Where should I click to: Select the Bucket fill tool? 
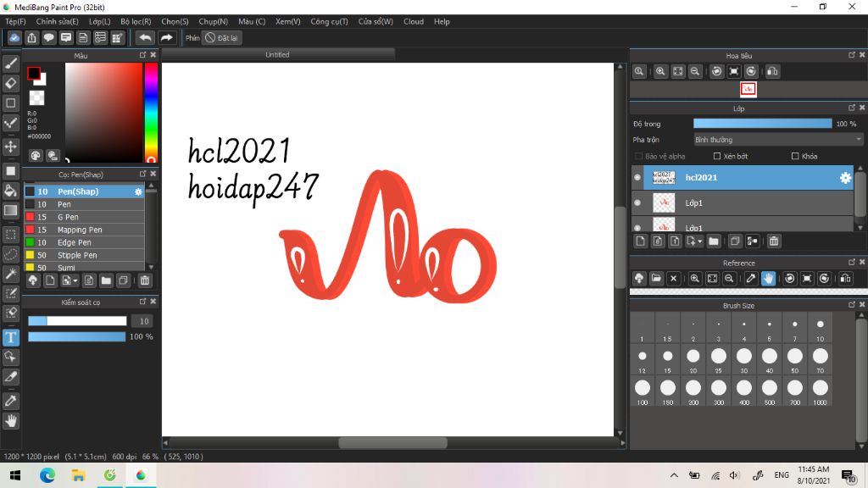10,191
